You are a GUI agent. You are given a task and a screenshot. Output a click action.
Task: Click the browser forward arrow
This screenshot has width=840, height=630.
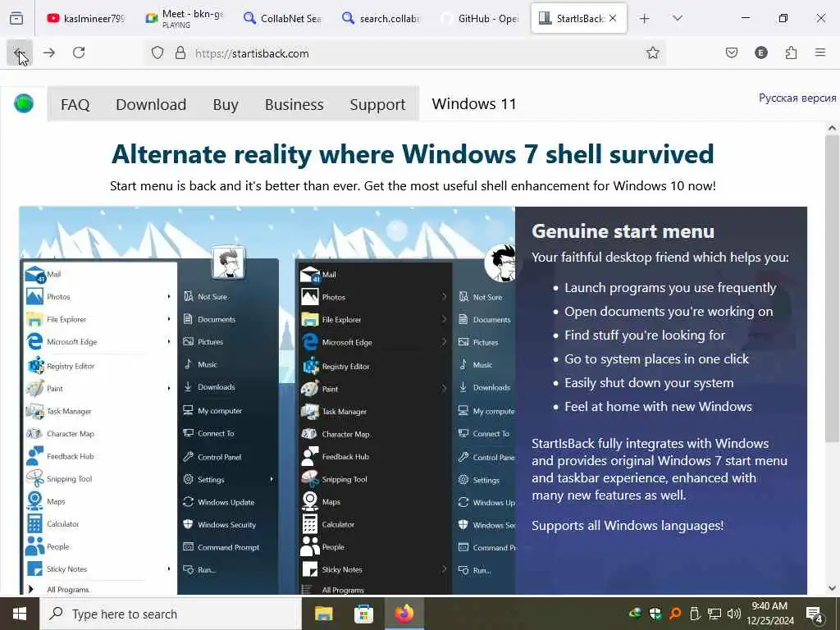click(x=49, y=52)
